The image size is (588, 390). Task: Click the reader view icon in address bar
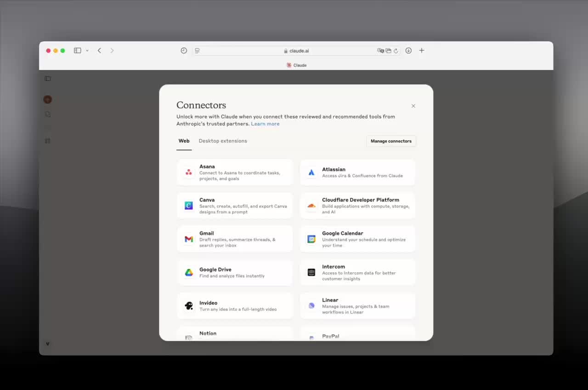coord(197,51)
